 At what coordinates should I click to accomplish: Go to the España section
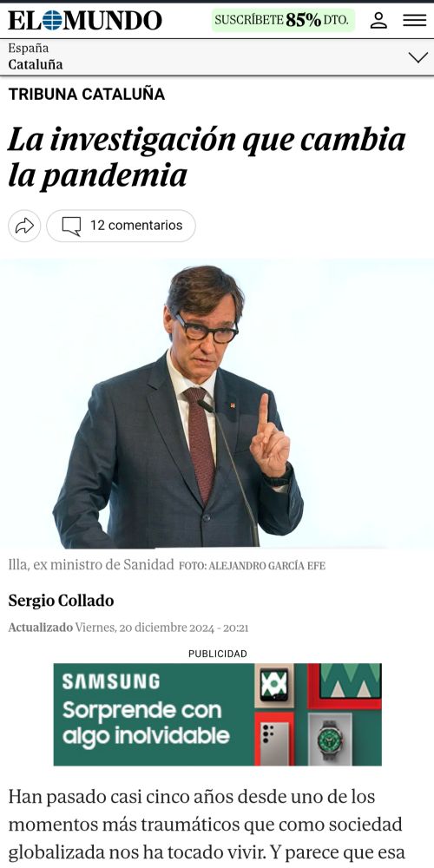(29, 48)
